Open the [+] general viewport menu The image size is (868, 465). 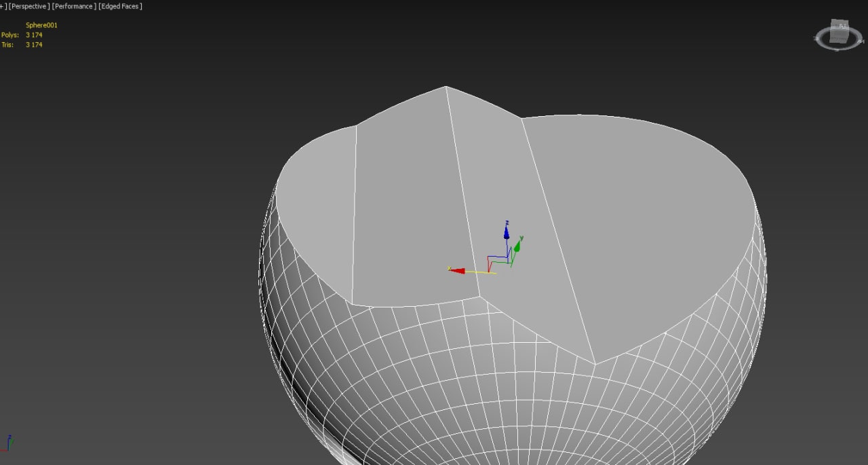point(3,6)
